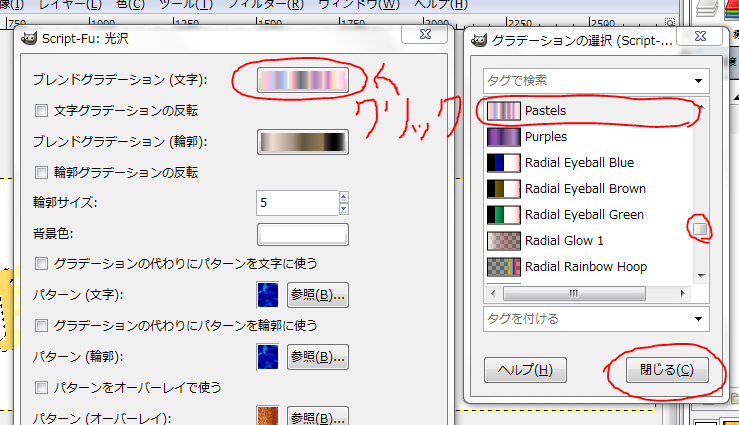Close the グラデーションの選択 dialog window

(x=700, y=36)
